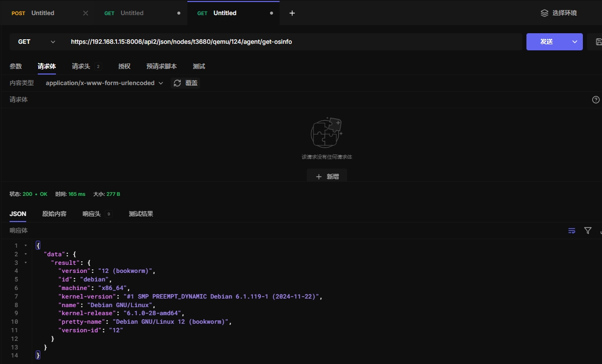Click the puzzle piece empty-state illustration
This screenshot has height=364, width=602.
point(326,132)
